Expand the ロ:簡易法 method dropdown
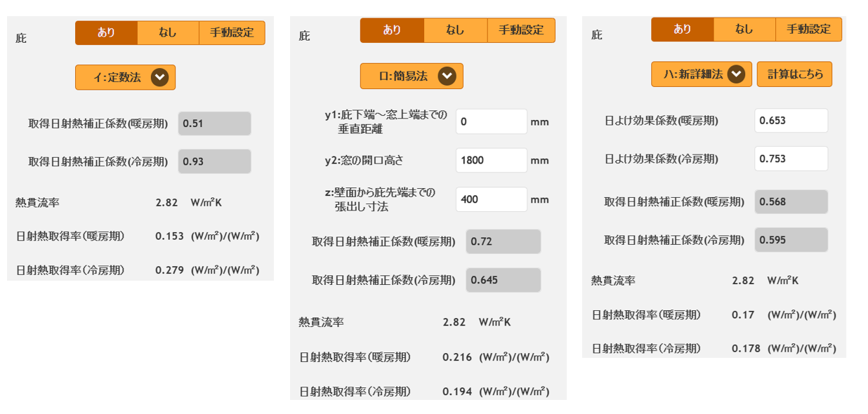Screen dimensions: 868x414 click(412, 76)
